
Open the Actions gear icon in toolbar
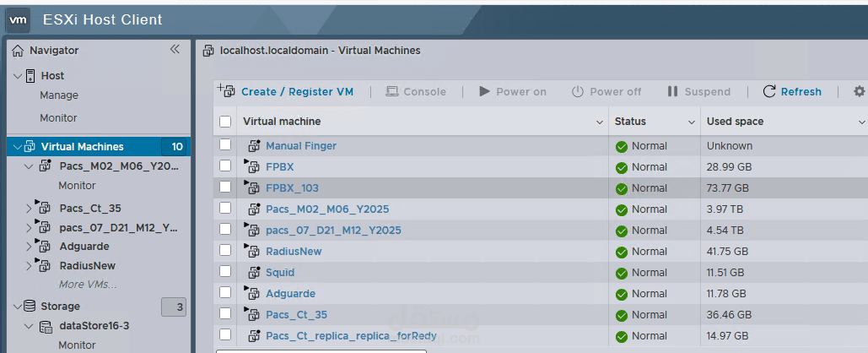859,91
